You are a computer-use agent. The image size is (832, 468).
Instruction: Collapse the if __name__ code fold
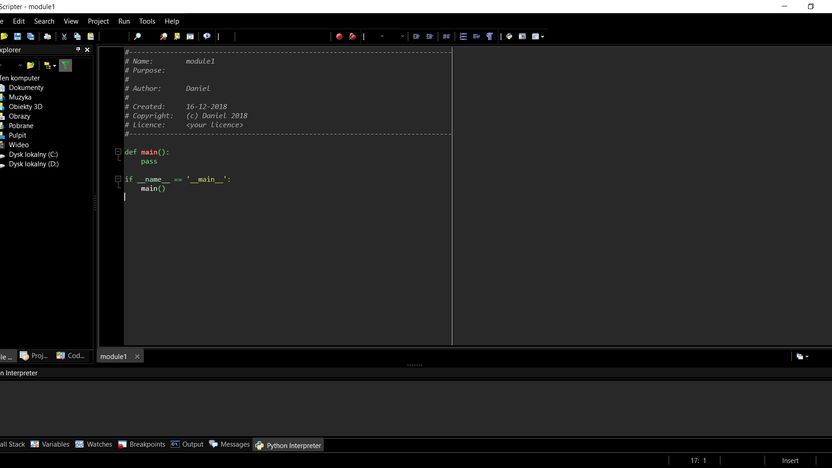118,179
